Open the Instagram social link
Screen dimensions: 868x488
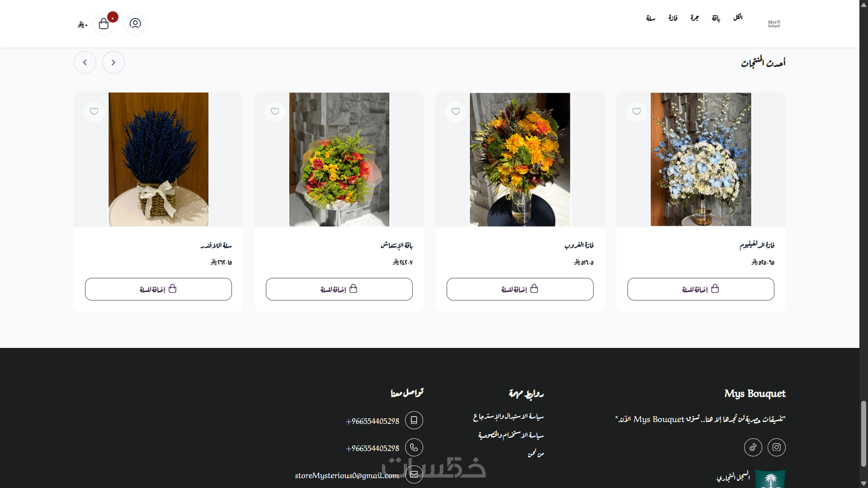point(776,447)
